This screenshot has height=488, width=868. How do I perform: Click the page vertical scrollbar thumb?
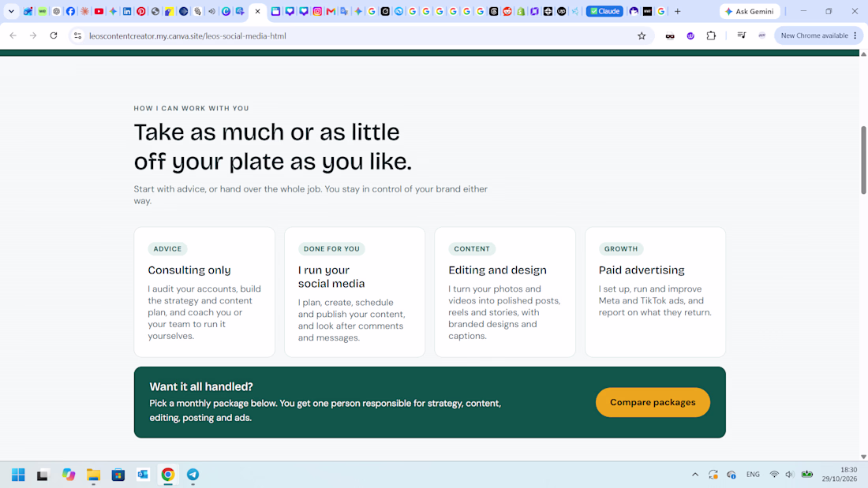coord(863,160)
